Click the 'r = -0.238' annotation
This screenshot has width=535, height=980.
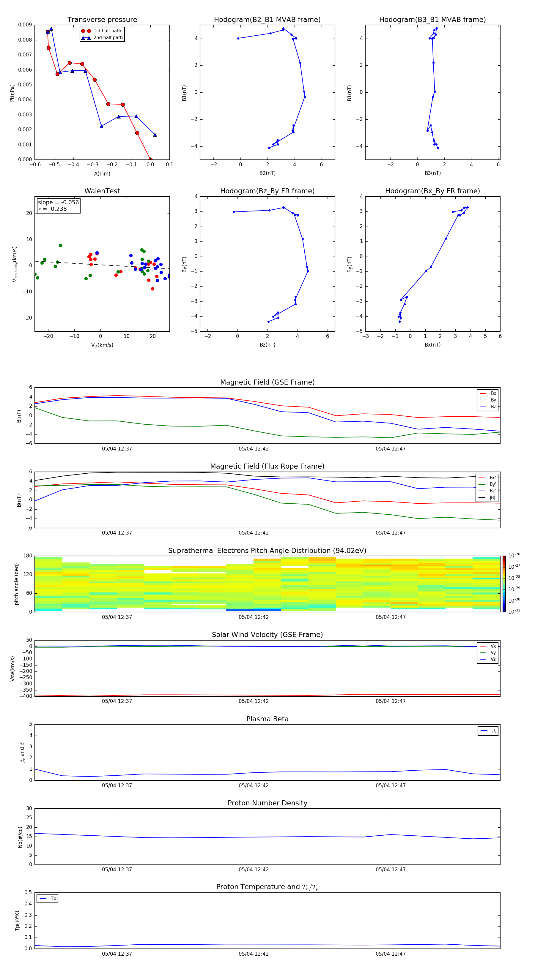coord(53,209)
